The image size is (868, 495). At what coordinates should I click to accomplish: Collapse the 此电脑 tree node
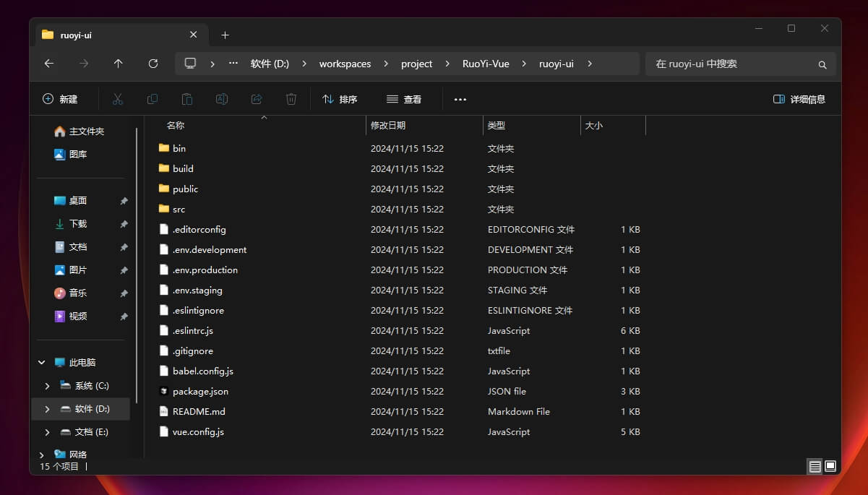click(x=41, y=363)
